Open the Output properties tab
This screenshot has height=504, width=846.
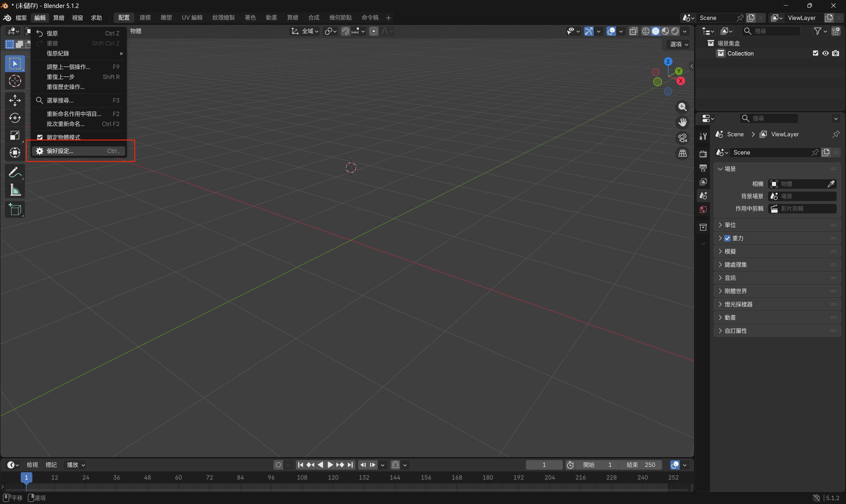703,168
